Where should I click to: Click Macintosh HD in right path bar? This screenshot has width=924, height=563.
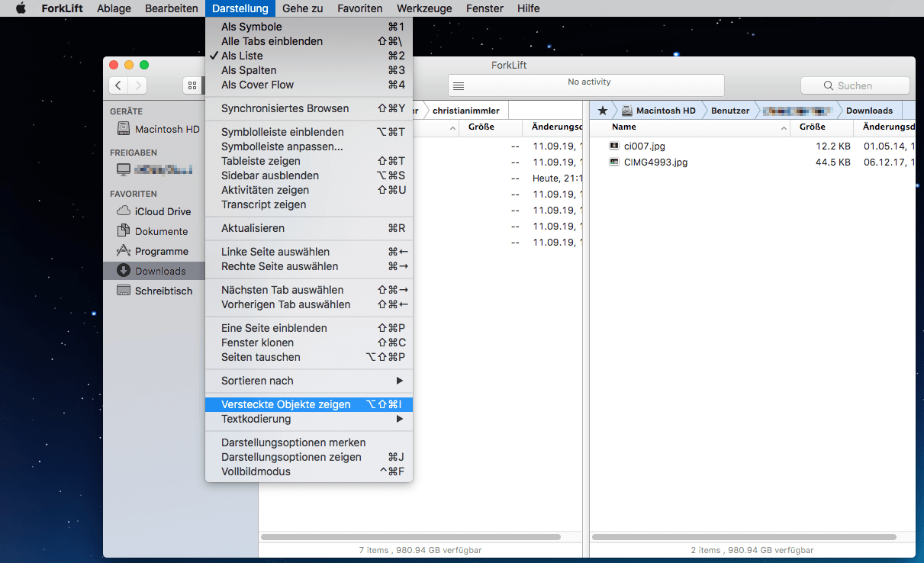(x=659, y=111)
